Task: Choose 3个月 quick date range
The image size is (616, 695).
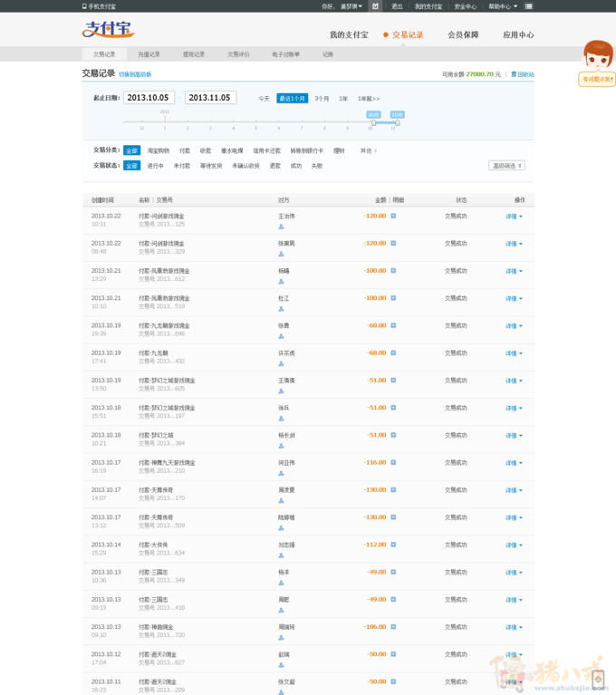Action: [x=322, y=99]
